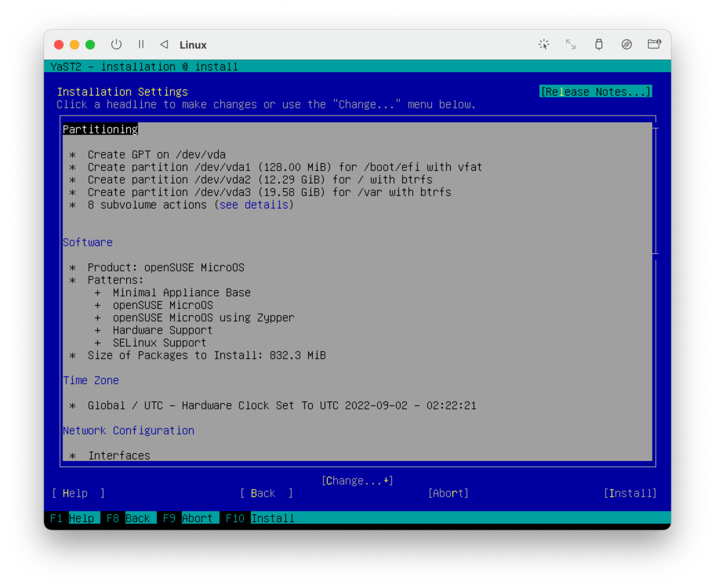Screen dimensions: 715x588
Task: Pause the virtual machine
Action: coord(141,45)
